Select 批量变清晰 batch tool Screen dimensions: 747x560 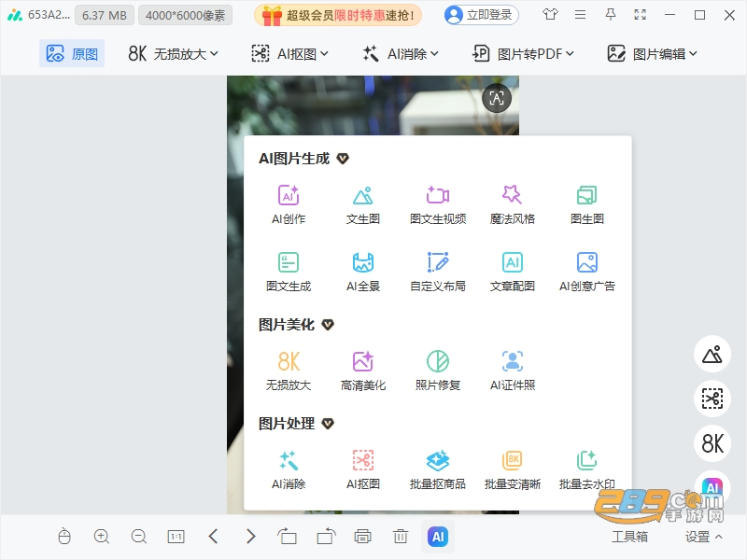coord(512,470)
